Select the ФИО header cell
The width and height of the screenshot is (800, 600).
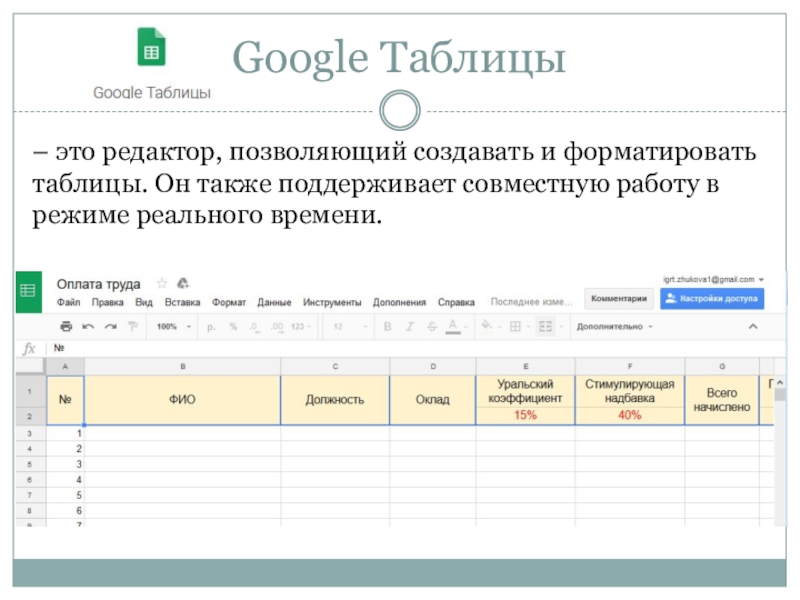click(182, 400)
